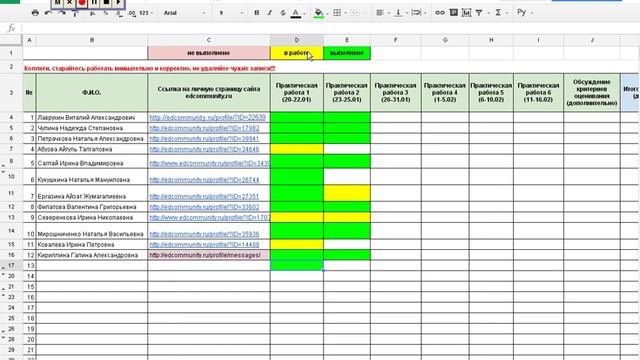Click the name Ковалева Ирина Петровна
640x360 pixels.
tap(76, 244)
